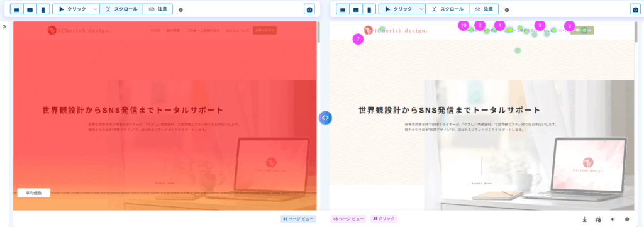This screenshot has width=644, height=227.
Task: Select mobile device view in right panel
Action: [x=369, y=9]
